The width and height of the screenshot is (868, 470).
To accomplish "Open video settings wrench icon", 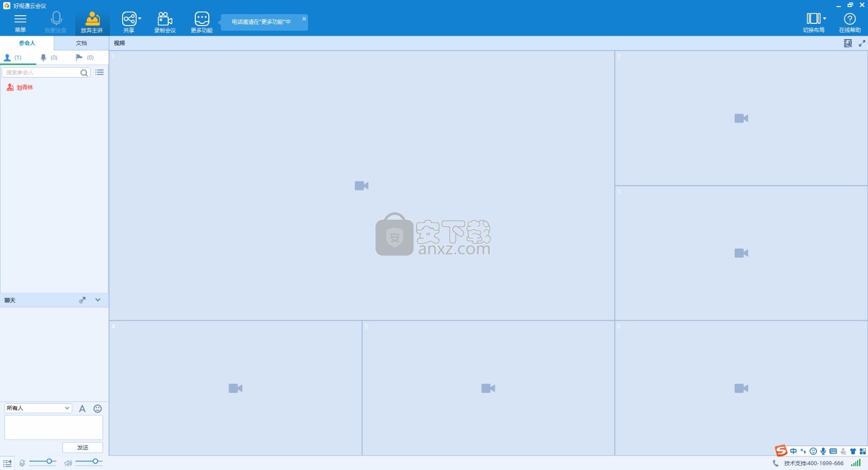I will 848,43.
